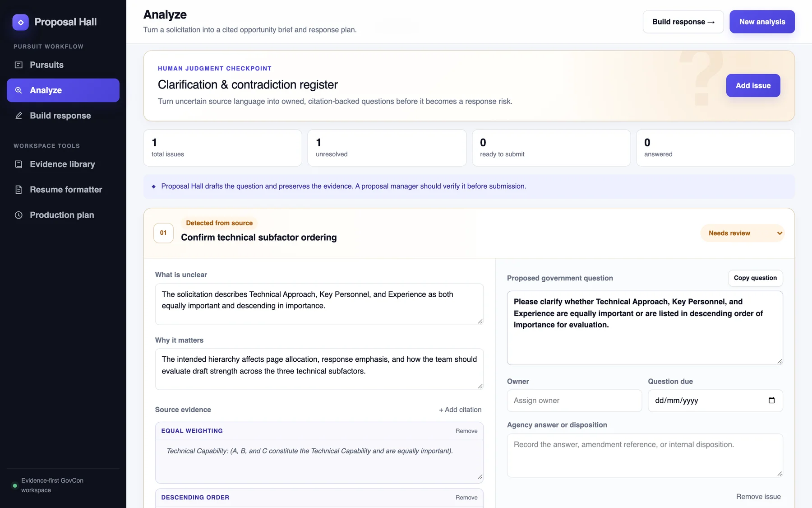Open the Question due calendar picker icon

tap(771, 401)
